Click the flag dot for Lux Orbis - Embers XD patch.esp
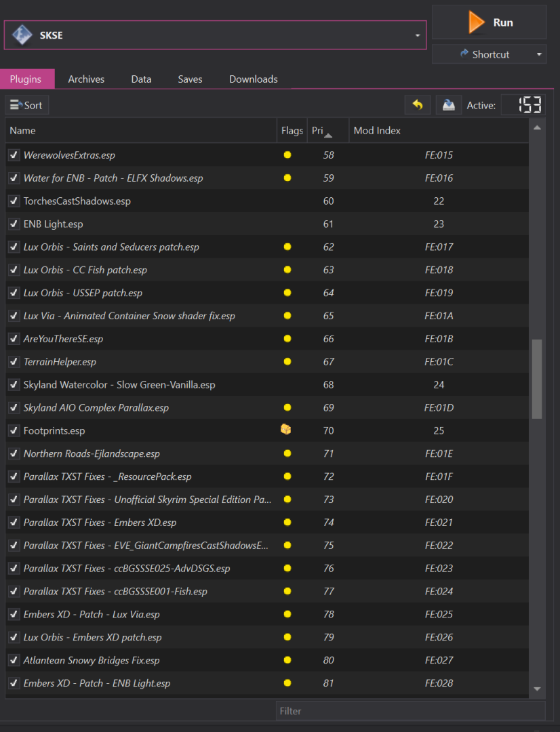Screen dimensions: 560x732 point(287,637)
